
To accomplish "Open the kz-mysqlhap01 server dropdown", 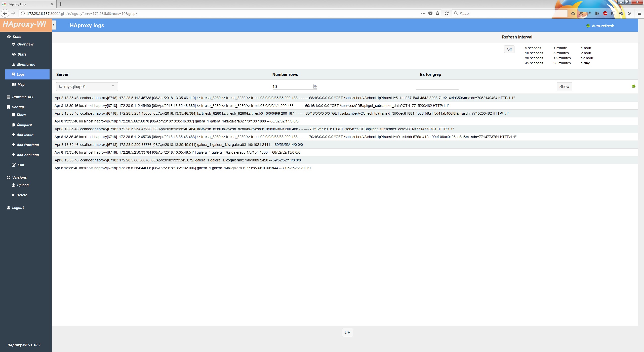I will (x=87, y=86).
